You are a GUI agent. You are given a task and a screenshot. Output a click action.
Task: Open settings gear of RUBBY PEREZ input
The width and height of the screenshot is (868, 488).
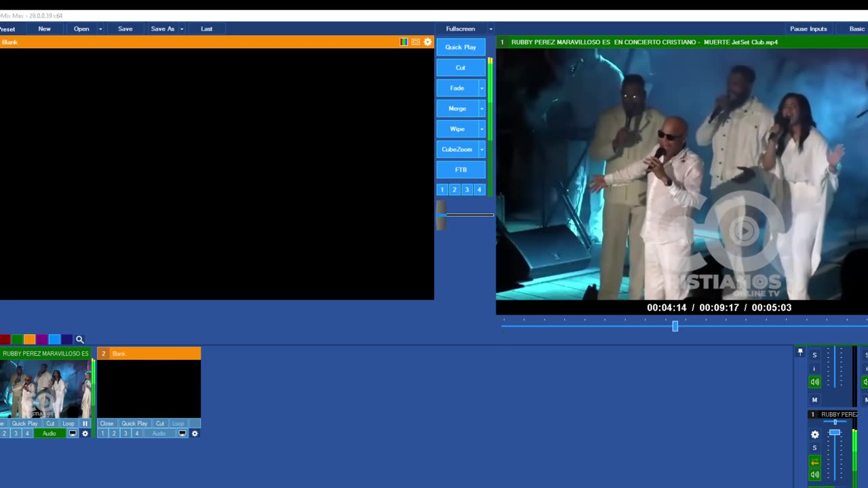tap(85, 434)
